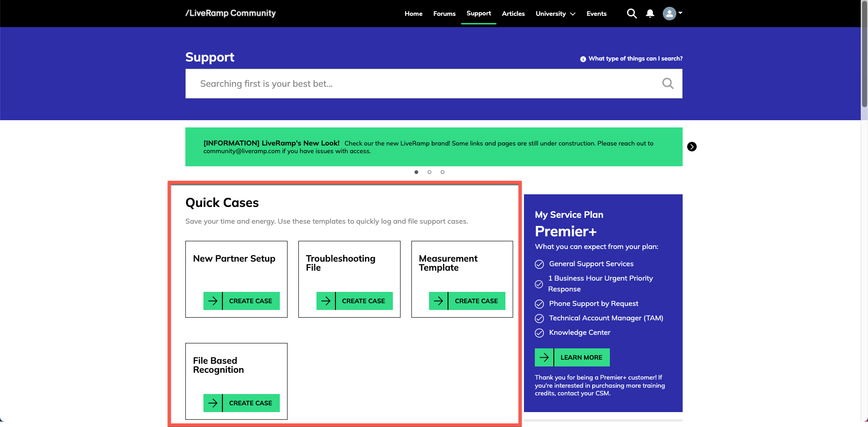Advance the announcement banner with next arrow
Image resolution: width=868 pixels, height=427 pixels.
(x=692, y=146)
